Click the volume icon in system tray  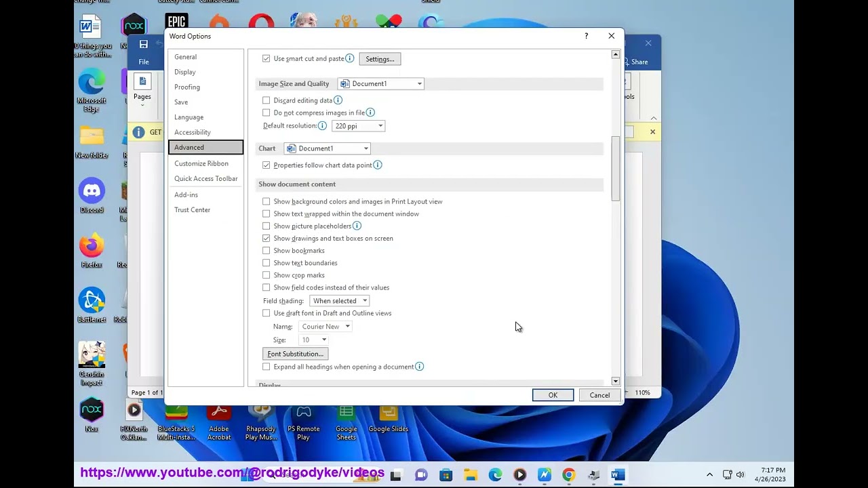[x=741, y=474]
